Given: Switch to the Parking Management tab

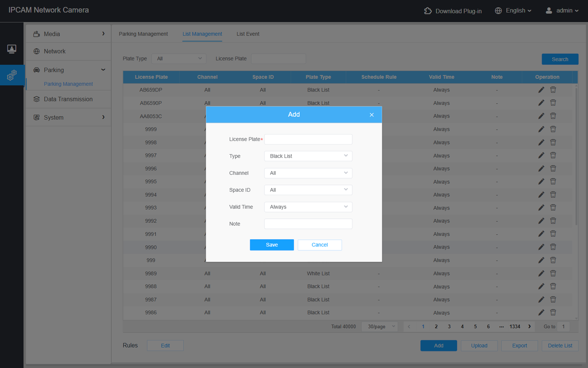Looking at the screenshot, I should [143, 34].
